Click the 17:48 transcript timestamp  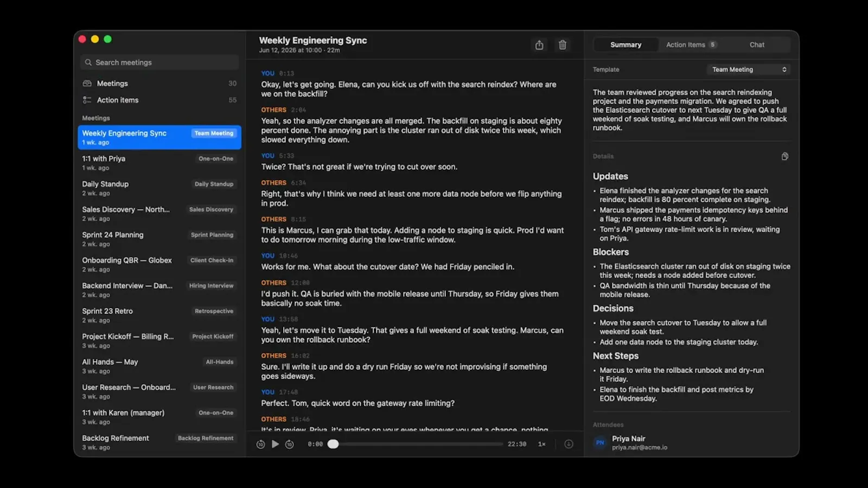289,392
